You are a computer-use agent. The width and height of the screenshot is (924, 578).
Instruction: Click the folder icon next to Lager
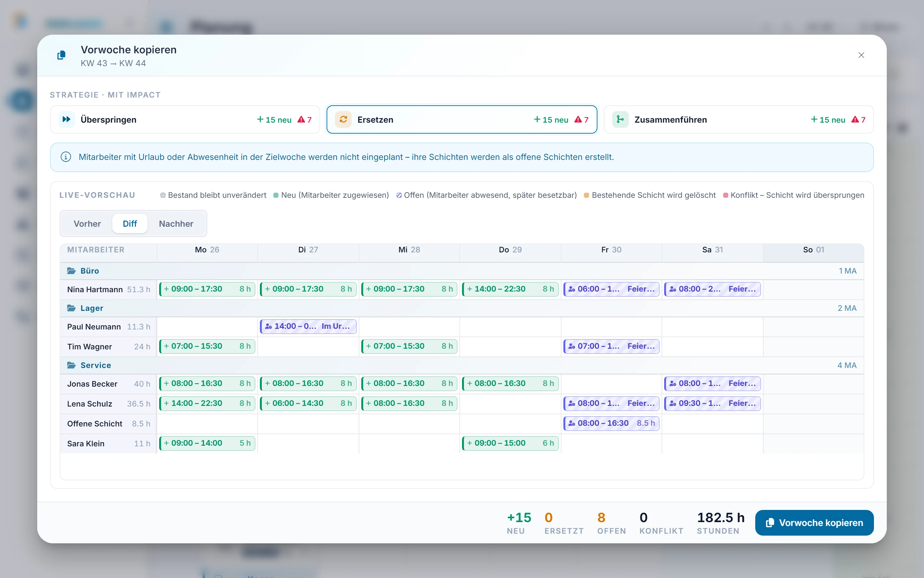point(72,308)
